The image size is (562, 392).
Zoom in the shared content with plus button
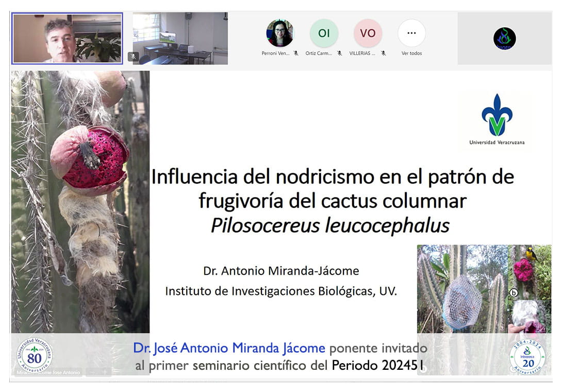(x=105, y=372)
